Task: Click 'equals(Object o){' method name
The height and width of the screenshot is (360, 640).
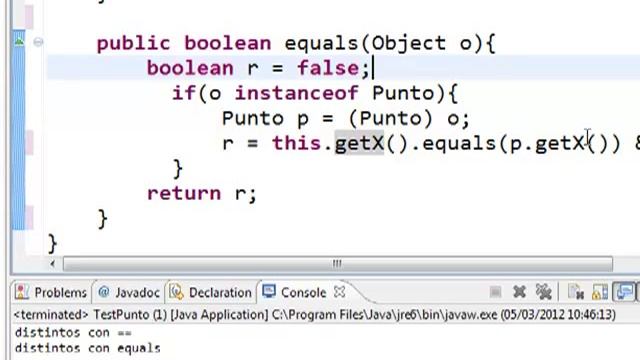Action: coord(390,43)
